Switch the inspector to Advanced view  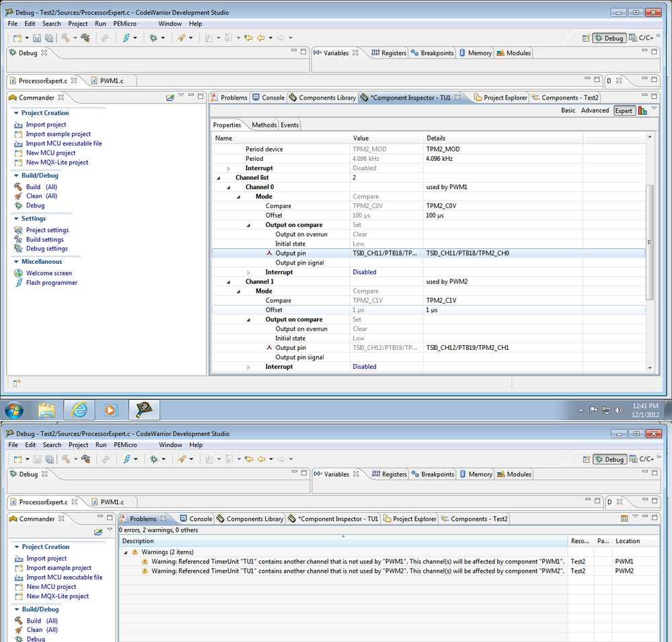tap(595, 110)
